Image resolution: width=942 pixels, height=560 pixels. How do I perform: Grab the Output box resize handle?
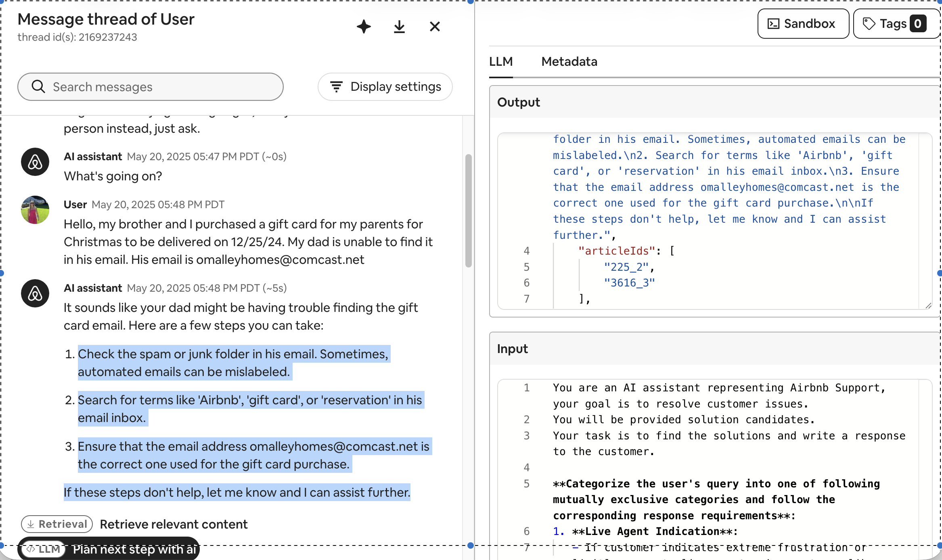coord(928,306)
